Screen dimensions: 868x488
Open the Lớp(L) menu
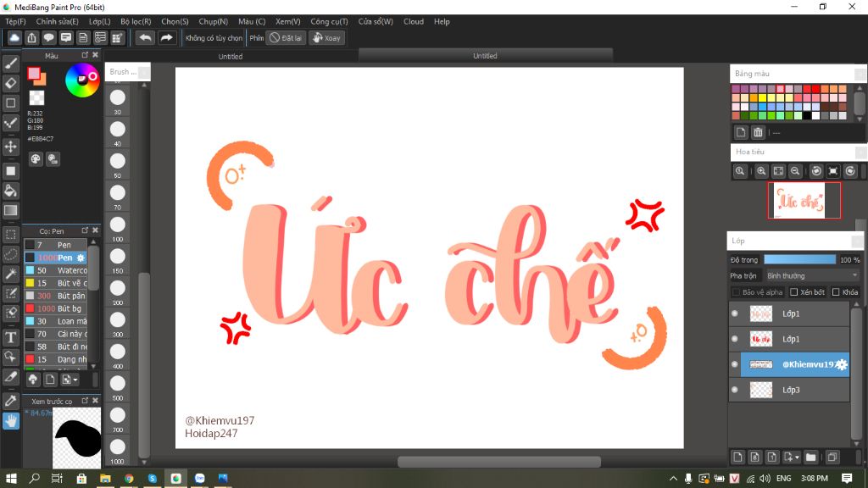coord(100,21)
